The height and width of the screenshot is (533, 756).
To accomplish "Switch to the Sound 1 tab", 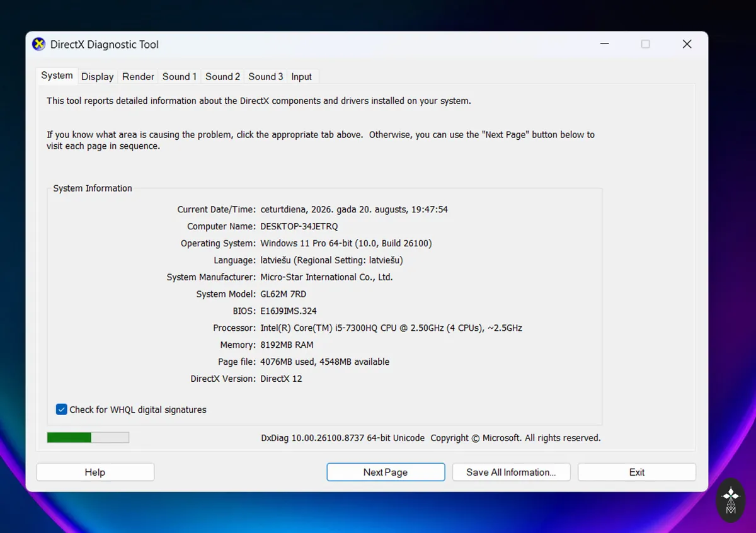I will coord(180,77).
